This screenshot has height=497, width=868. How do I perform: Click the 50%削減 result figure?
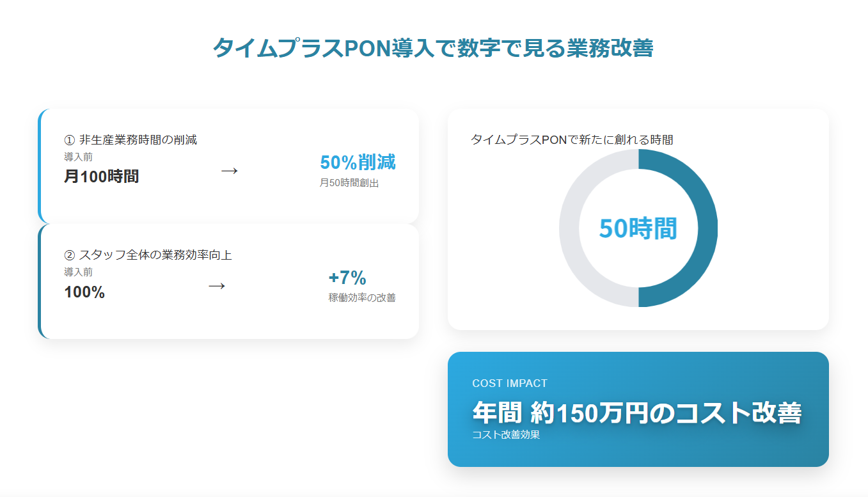tap(358, 162)
